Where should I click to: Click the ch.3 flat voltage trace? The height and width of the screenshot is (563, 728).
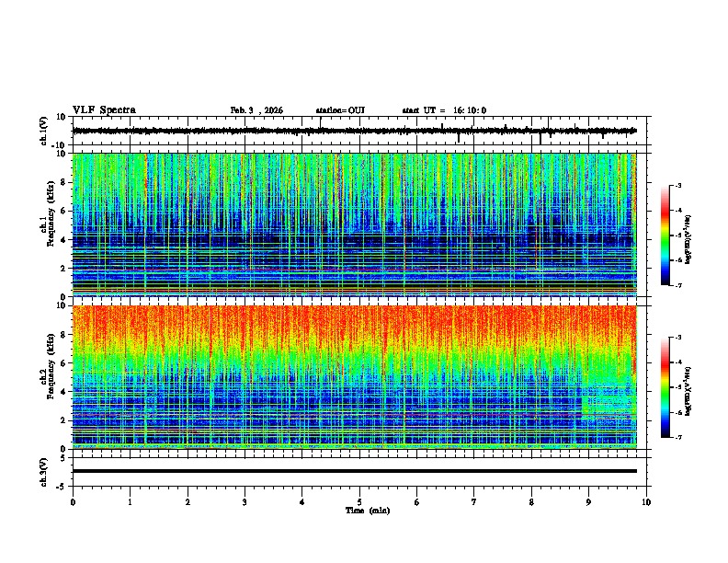pyautogui.click(x=354, y=471)
